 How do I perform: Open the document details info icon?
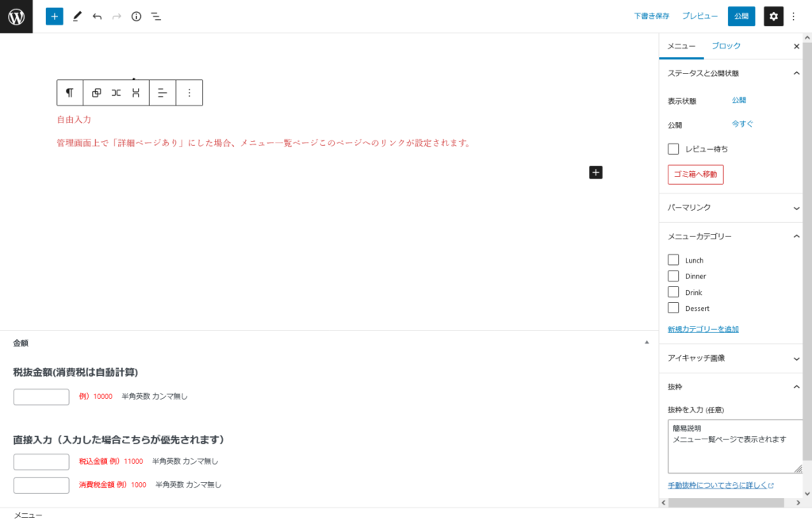click(136, 16)
